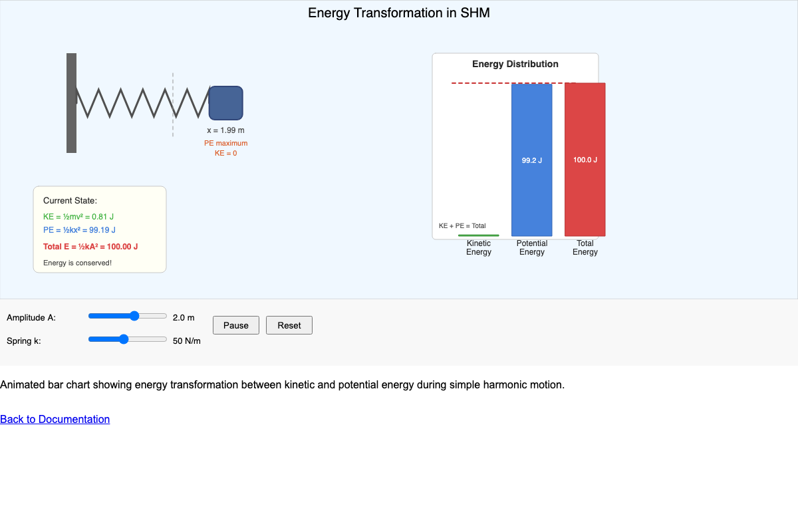Select the red Total Energy bar
798x532 pixels.
click(x=585, y=160)
